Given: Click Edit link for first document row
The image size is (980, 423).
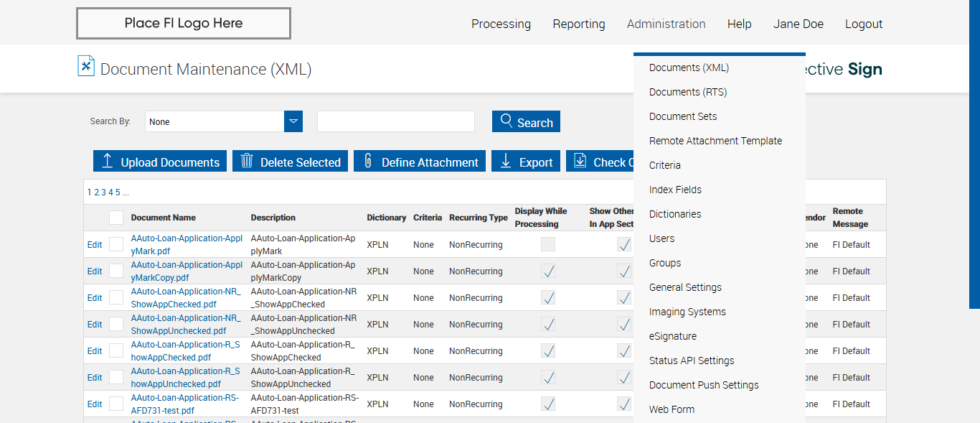Looking at the screenshot, I should click(95, 245).
